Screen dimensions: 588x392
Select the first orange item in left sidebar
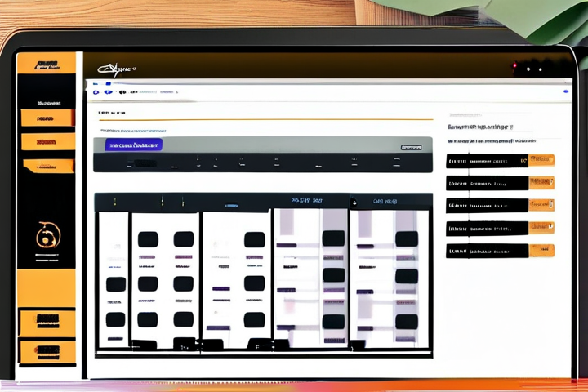point(45,118)
